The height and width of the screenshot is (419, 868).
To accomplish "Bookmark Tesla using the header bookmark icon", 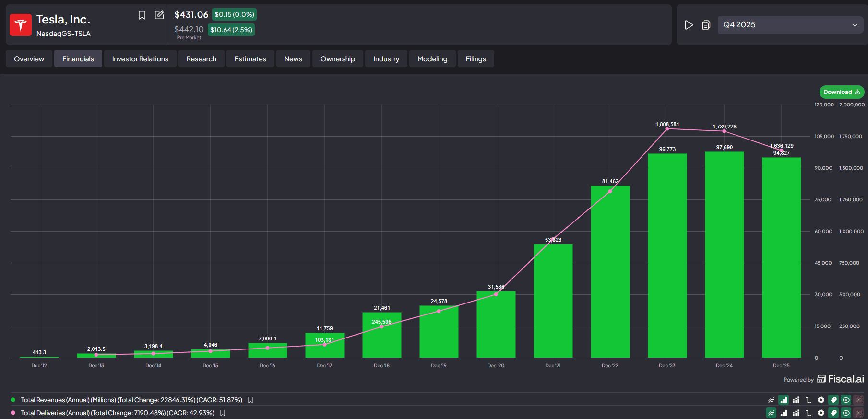I will (x=142, y=15).
